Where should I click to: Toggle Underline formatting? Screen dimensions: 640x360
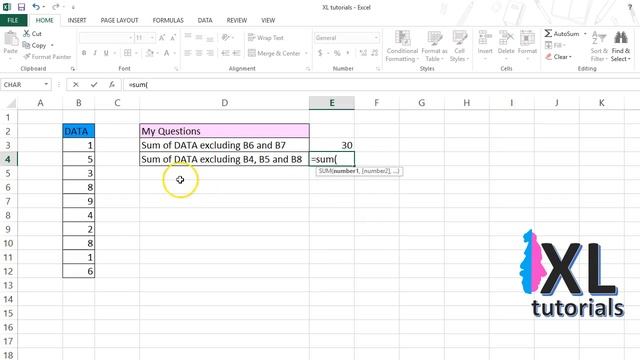[106, 53]
